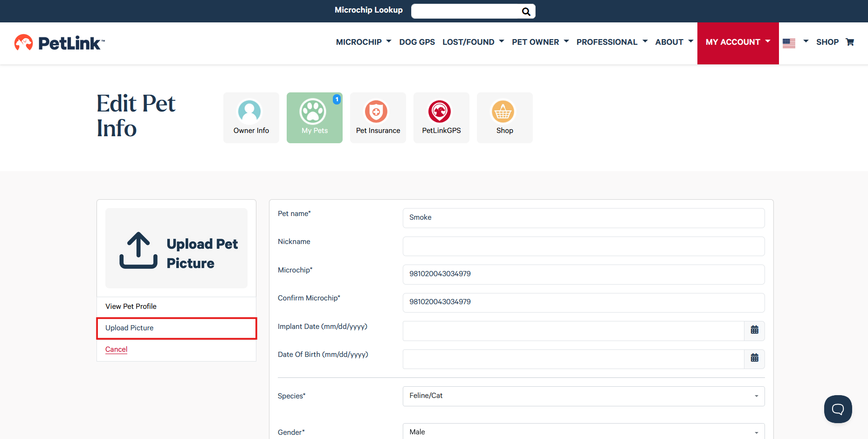Select Upload Picture option
Image resolution: width=868 pixels, height=439 pixels.
tap(176, 328)
